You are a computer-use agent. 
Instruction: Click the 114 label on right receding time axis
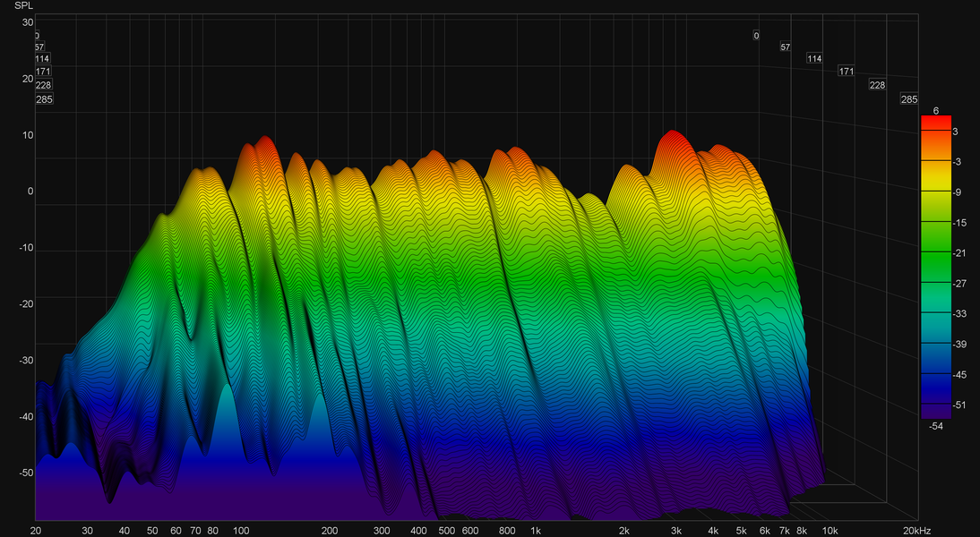(x=814, y=59)
